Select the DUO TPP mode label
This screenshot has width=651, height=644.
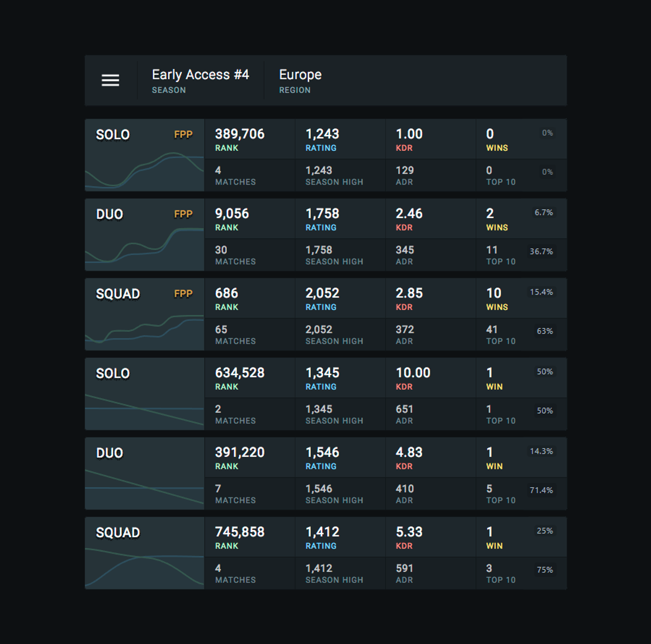coord(109,453)
